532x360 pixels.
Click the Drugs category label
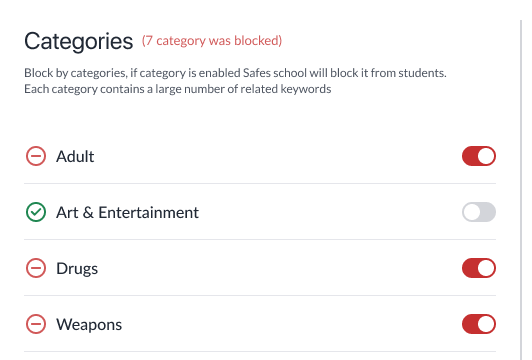pyautogui.click(x=77, y=269)
